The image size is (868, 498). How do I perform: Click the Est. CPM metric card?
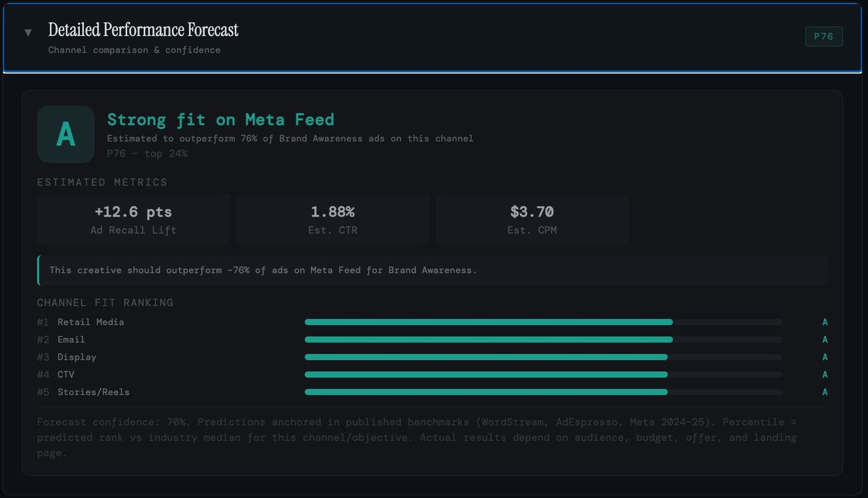click(x=532, y=218)
